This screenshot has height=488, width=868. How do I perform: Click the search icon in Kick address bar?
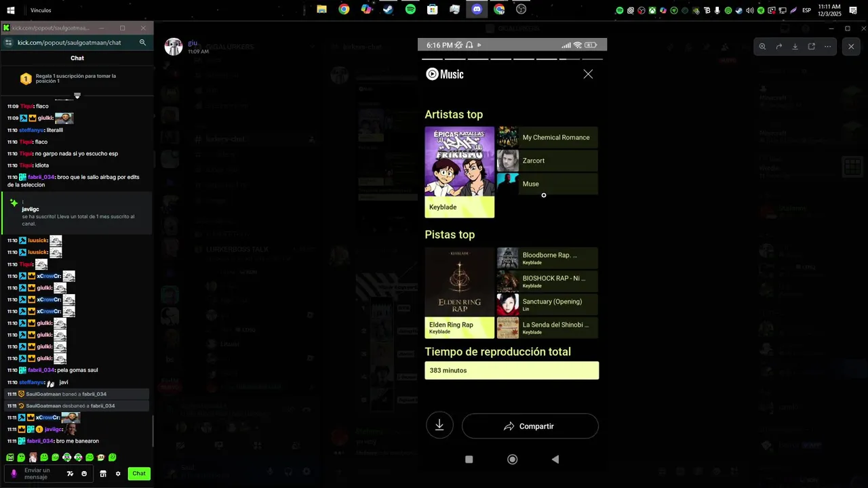pos(142,42)
